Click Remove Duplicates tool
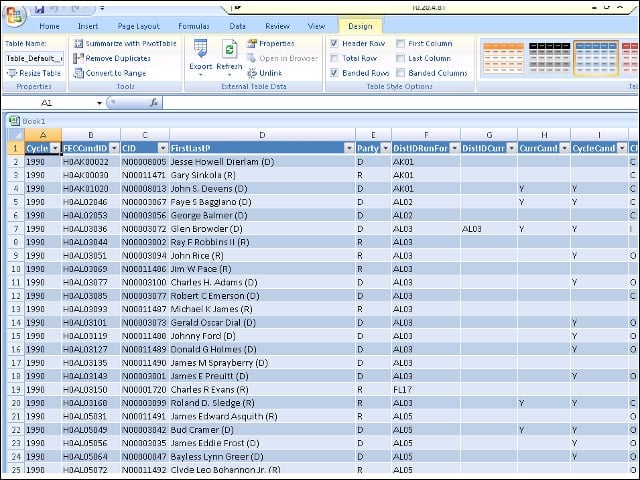This screenshot has height=480, width=640. 112,58
